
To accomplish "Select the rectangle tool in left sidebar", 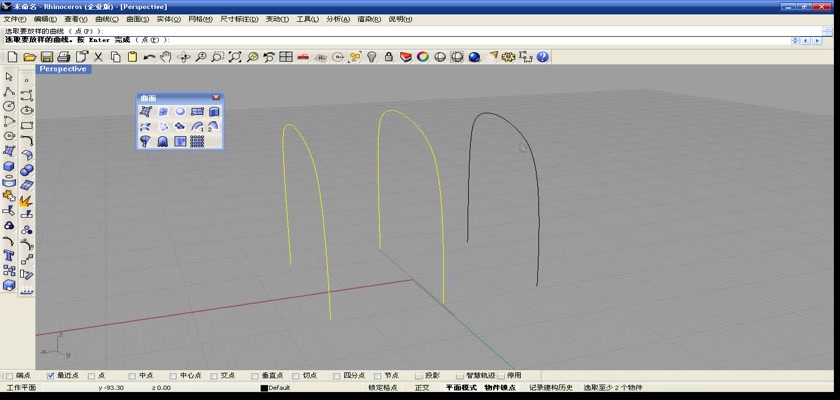I will point(27,125).
